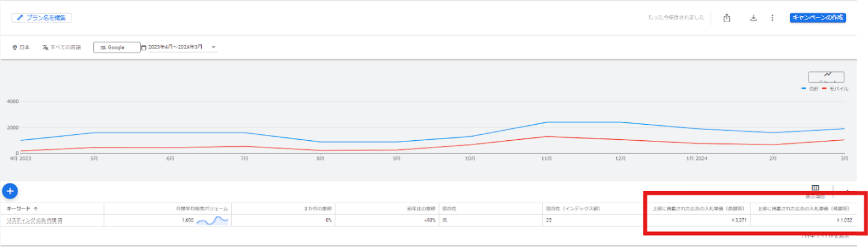Image resolution: width=868 pixels, height=247 pixels.
Task: Toggle the モバイル red legend entry
Action: click(x=835, y=89)
